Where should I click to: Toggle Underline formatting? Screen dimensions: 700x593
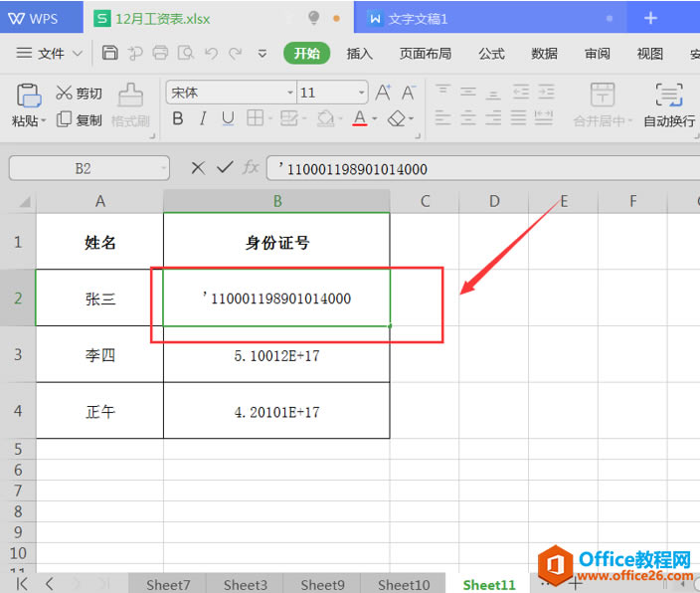228,118
